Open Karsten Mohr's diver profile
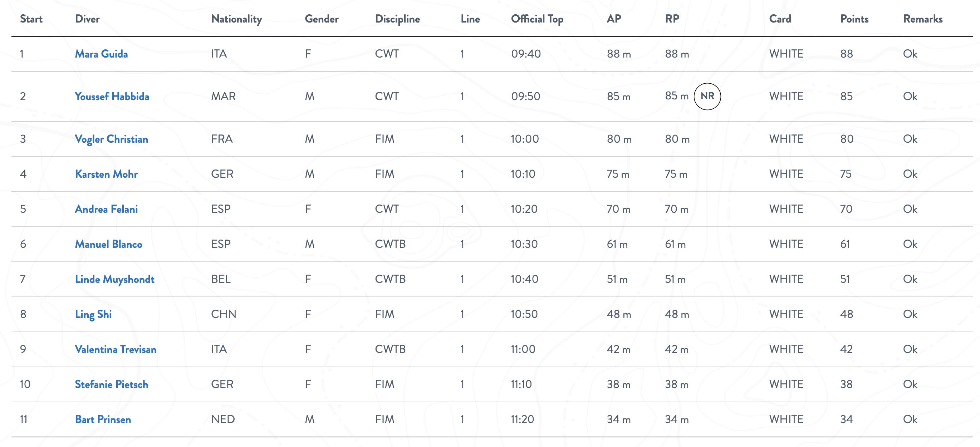This screenshot has height=447, width=980. tap(106, 174)
